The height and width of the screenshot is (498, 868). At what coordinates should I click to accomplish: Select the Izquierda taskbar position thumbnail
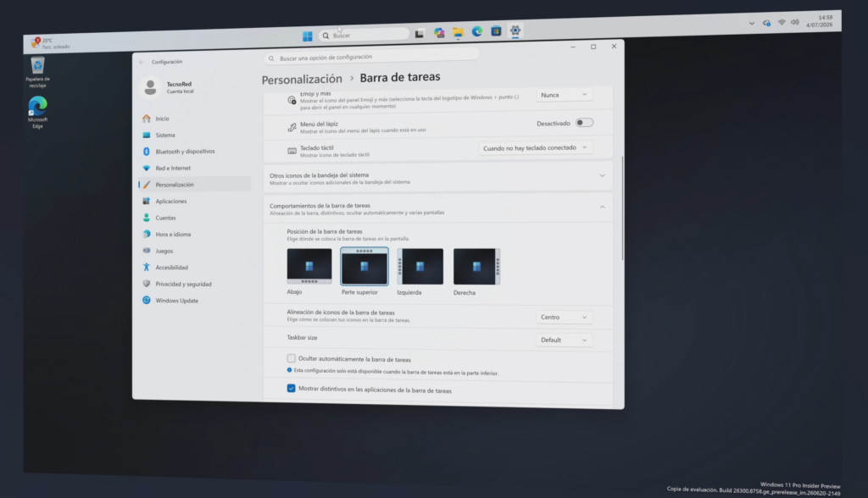tap(420, 267)
